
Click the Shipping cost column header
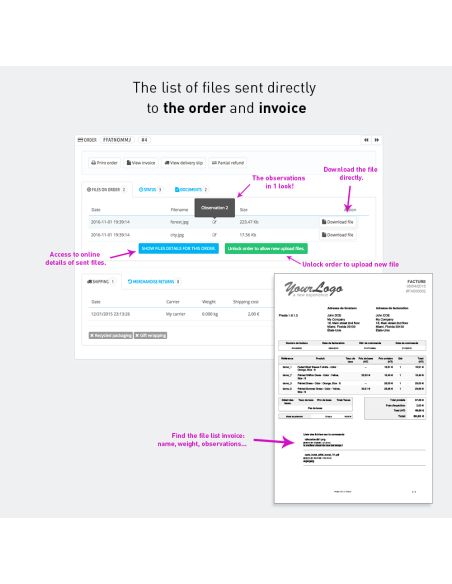tap(246, 302)
